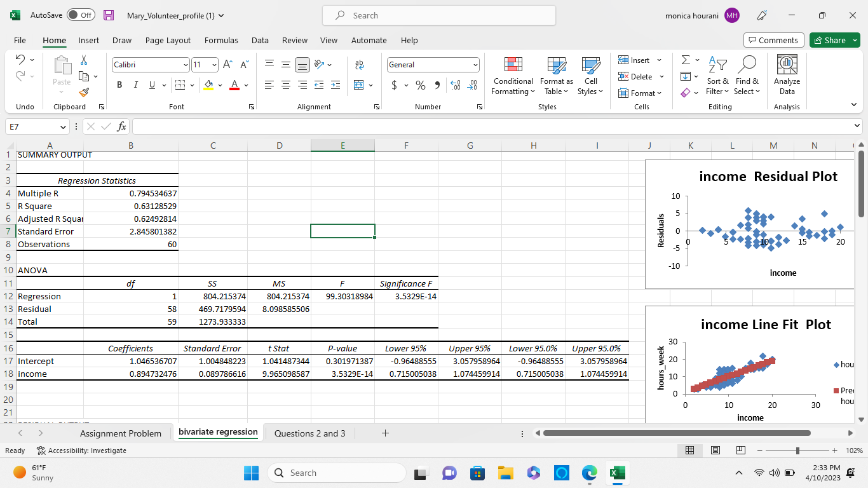Click the Copy icon in Clipboard group
This screenshot has height=488, width=868.
tap(83, 76)
